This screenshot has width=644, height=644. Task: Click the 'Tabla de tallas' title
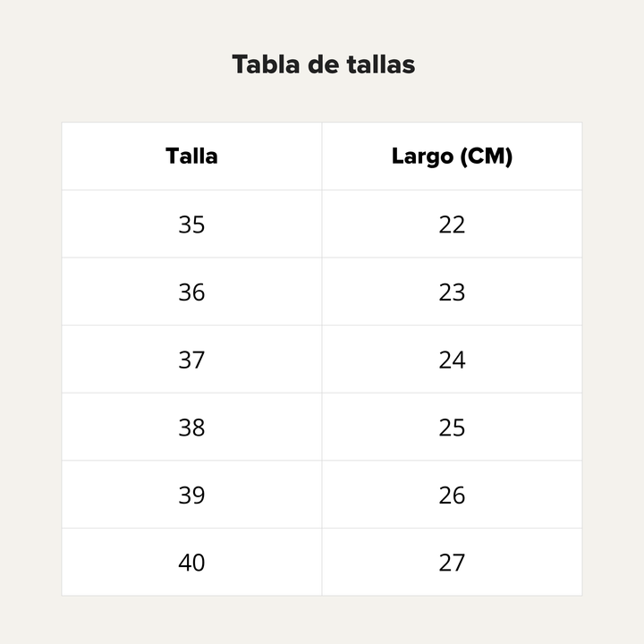(x=323, y=65)
